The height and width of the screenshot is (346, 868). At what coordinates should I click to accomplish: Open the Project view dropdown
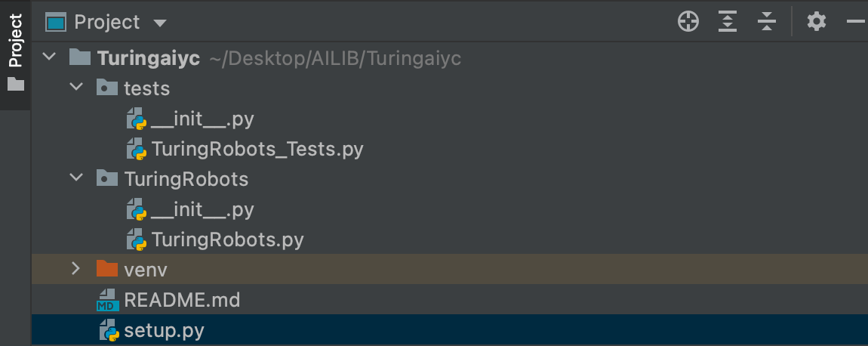click(159, 23)
